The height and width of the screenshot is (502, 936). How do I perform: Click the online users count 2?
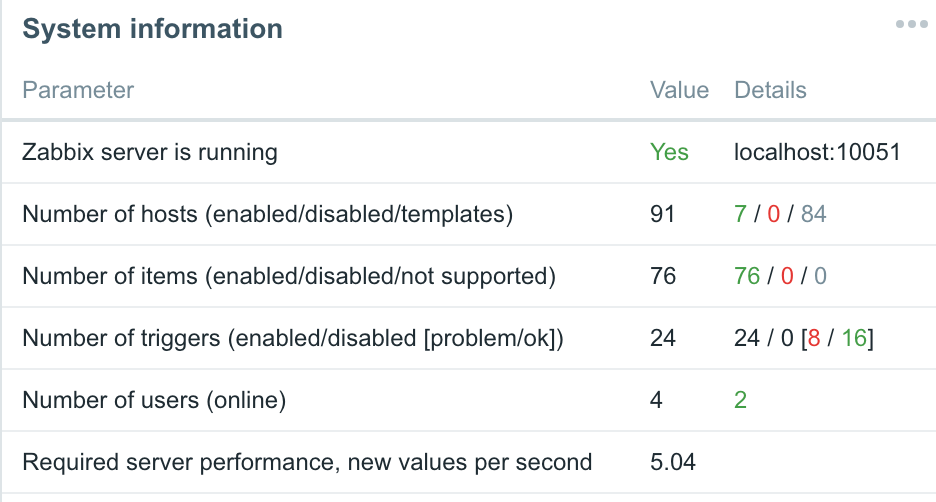click(x=740, y=400)
